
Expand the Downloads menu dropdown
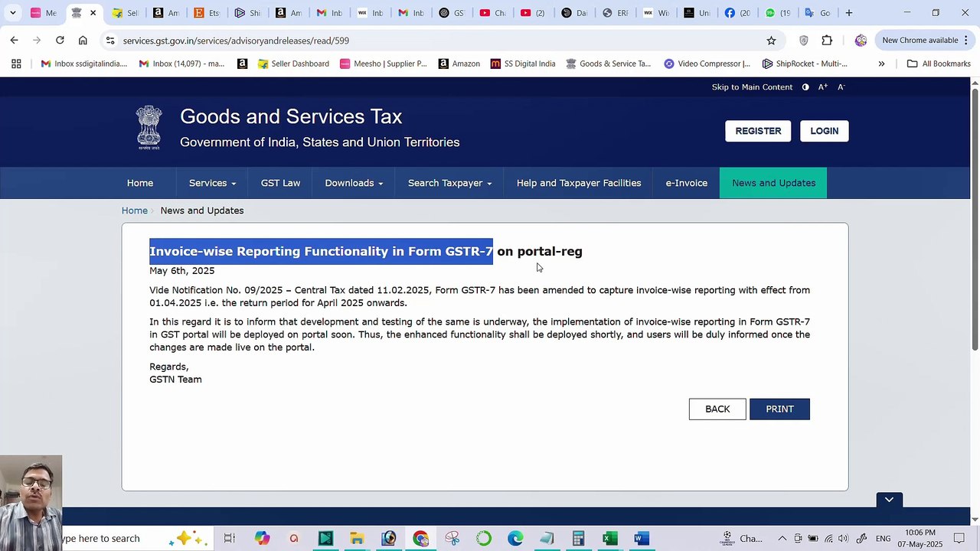pos(354,183)
